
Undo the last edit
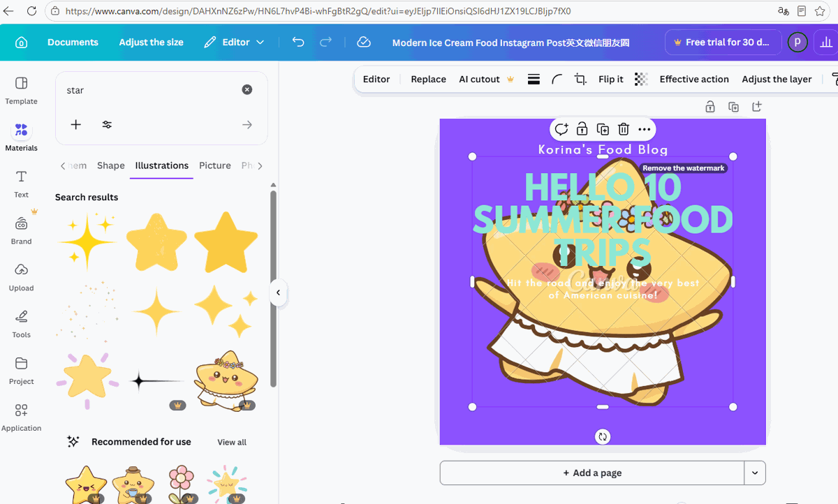[x=298, y=42]
